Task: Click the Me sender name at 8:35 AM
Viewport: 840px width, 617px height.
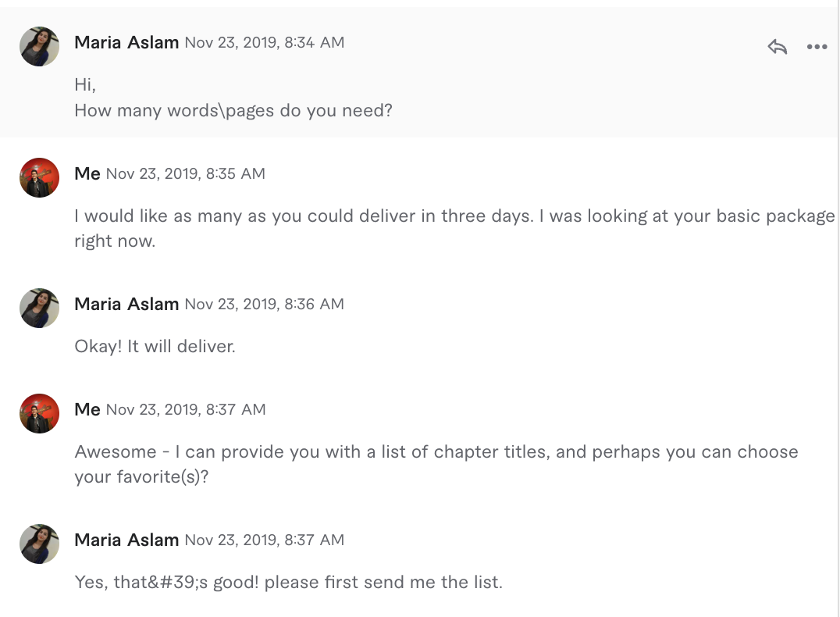Action: [87, 174]
